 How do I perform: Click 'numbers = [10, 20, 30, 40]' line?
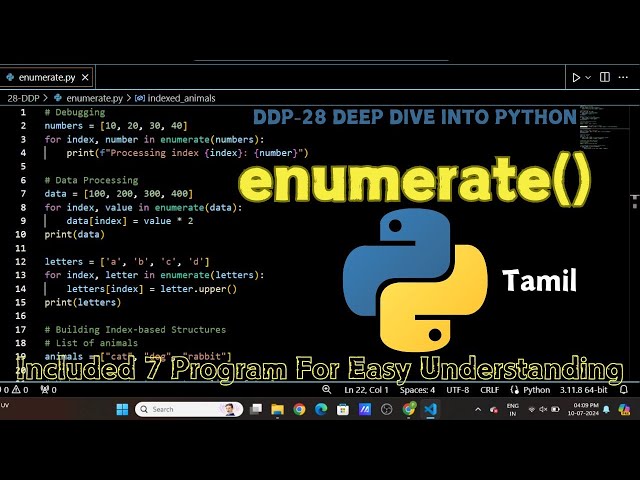(116, 126)
